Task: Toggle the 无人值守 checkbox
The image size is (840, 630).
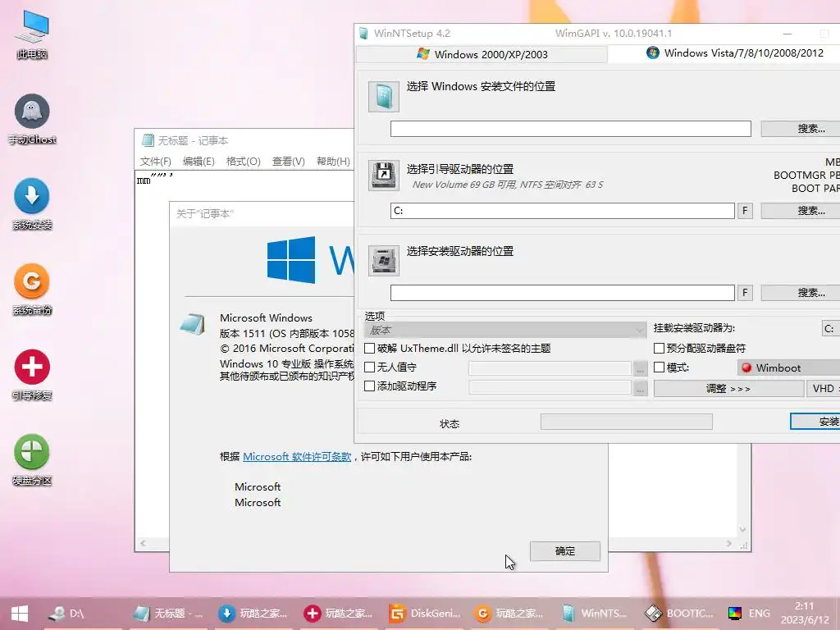Action: pyautogui.click(x=370, y=367)
